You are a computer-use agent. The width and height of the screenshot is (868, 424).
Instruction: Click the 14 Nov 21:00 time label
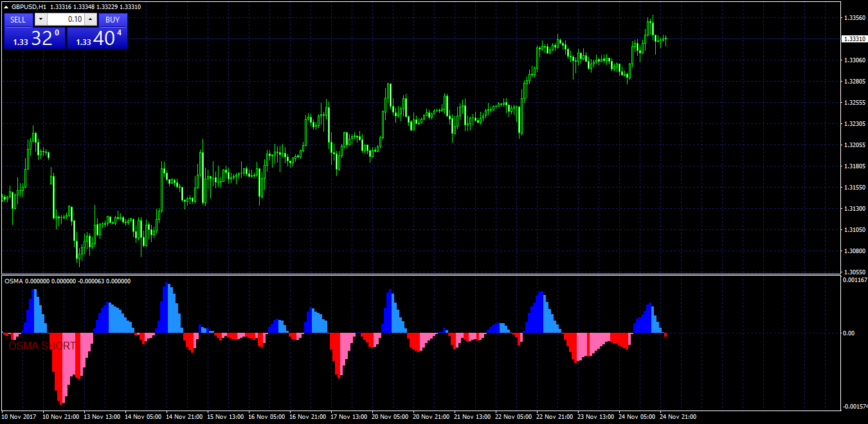coord(185,417)
